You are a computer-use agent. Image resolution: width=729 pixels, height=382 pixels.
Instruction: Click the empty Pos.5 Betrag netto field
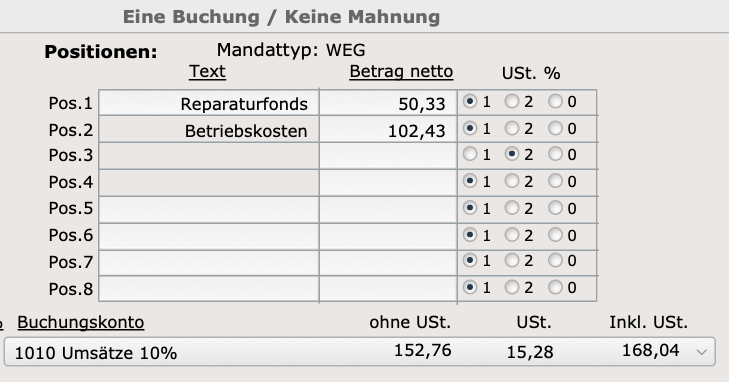(x=388, y=210)
